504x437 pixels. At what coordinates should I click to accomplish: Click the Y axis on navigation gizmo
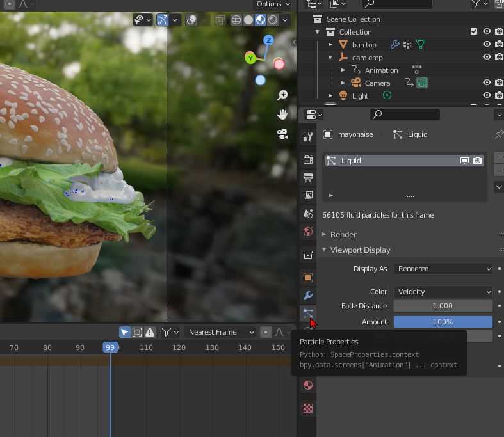pos(250,58)
